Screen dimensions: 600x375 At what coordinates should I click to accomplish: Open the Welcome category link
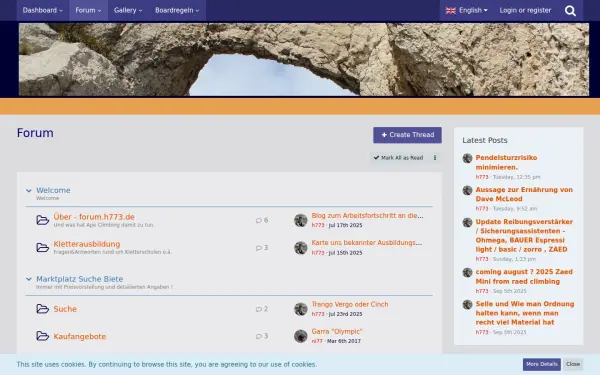pyautogui.click(x=53, y=190)
